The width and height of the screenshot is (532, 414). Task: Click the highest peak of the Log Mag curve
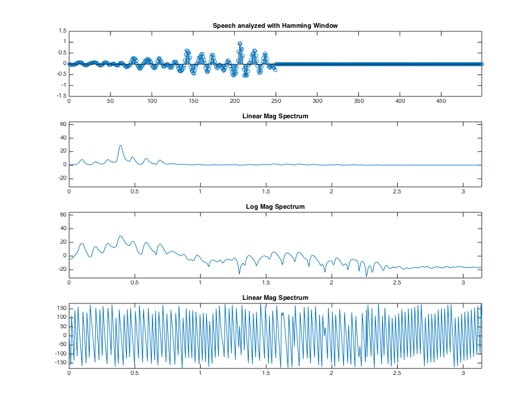tap(121, 237)
